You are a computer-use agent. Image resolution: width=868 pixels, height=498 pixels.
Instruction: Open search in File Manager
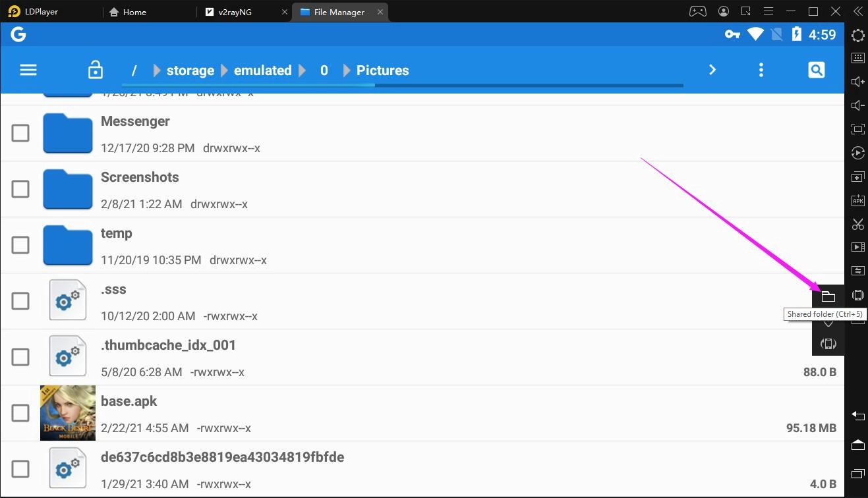coord(816,69)
